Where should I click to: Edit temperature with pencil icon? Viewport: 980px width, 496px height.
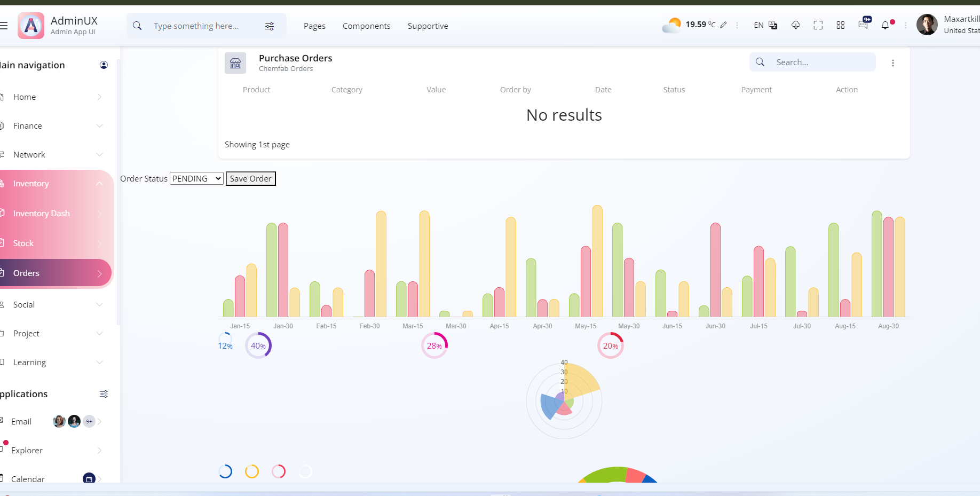tap(723, 25)
